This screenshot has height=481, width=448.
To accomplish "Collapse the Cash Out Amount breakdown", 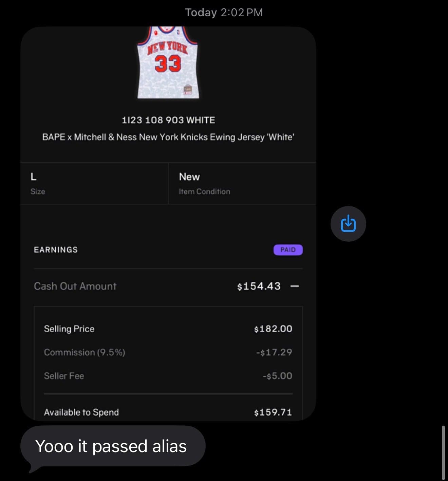I will tap(295, 286).
